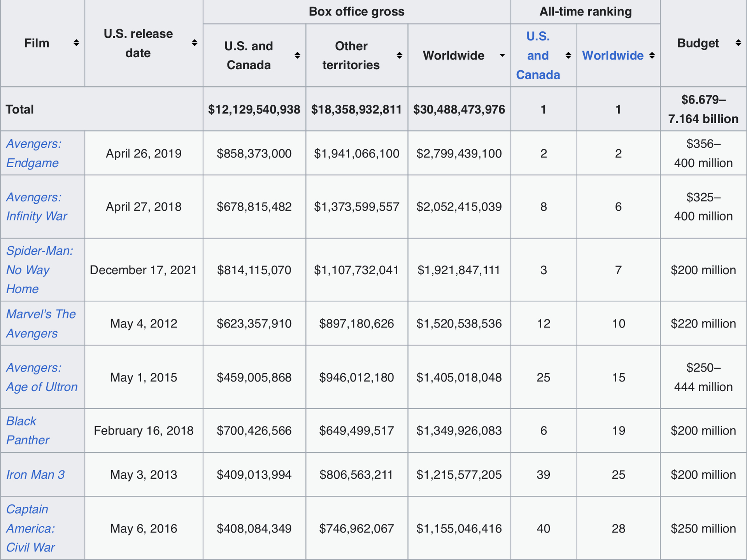
Task: Select Black Panther U.S. gross $700,426,566
Action: (254, 430)
